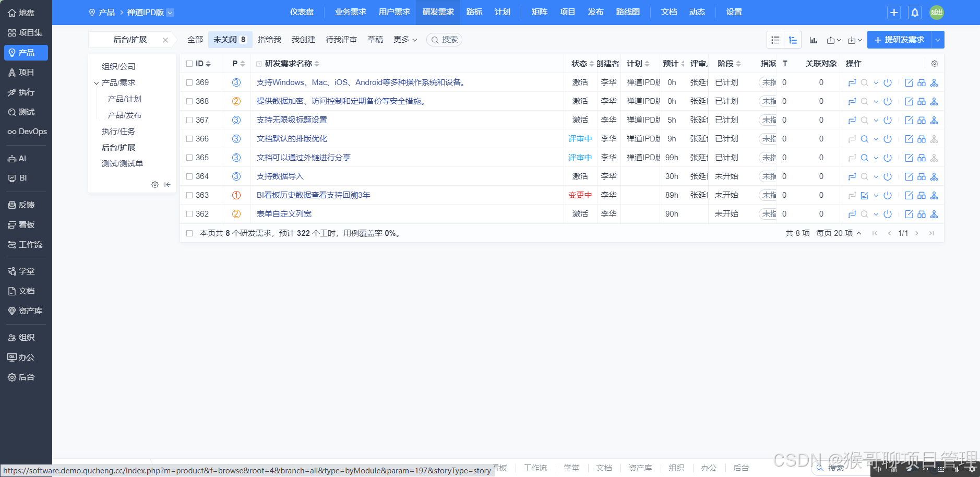
Task: Open the user avatar menu
Action: [x=937, y=13]
